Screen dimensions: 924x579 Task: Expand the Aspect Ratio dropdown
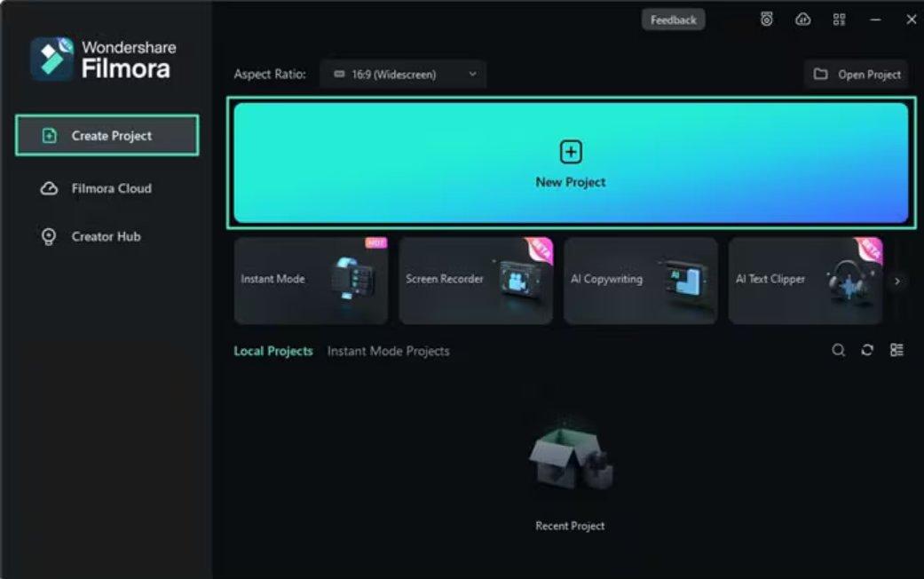click(403, 75)
